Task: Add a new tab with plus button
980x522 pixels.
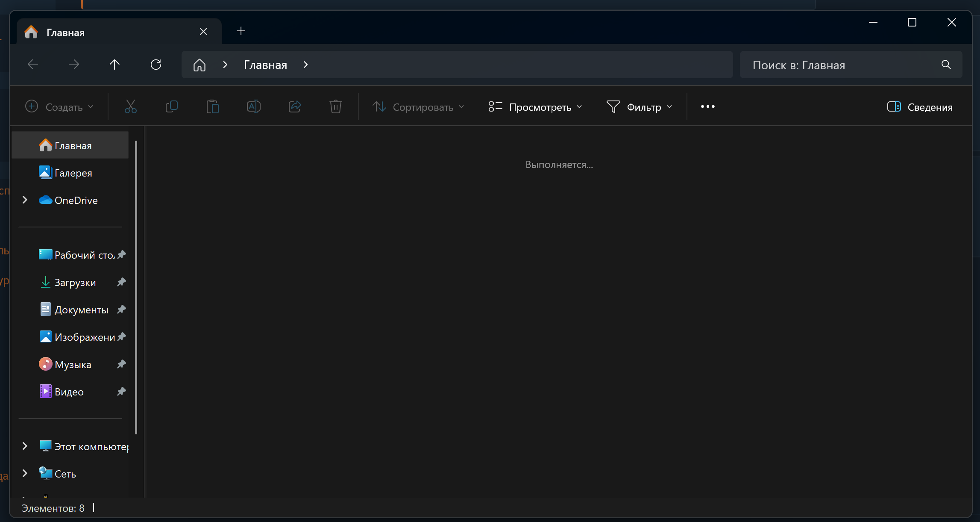Action: pyautogui.click(x=241, y=31)
